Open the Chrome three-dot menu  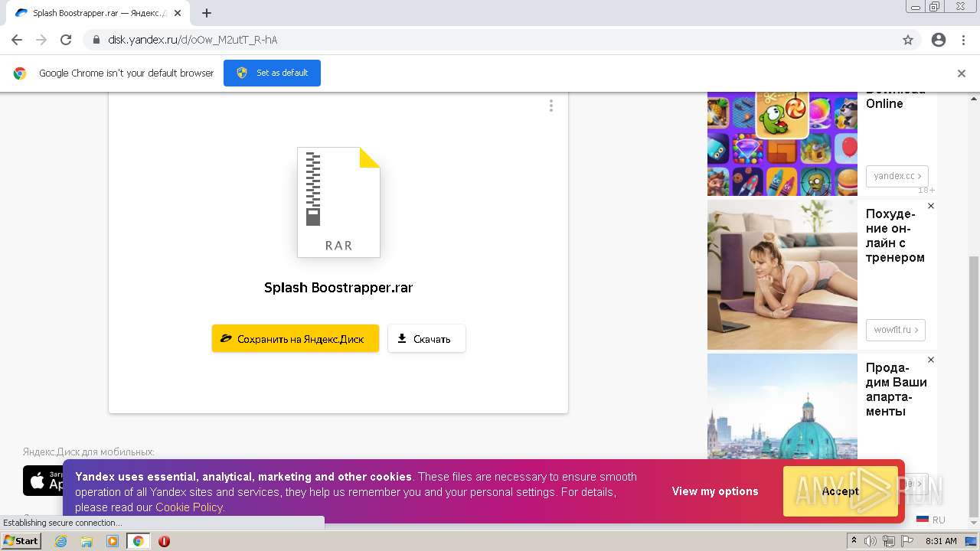click(963, 40)
